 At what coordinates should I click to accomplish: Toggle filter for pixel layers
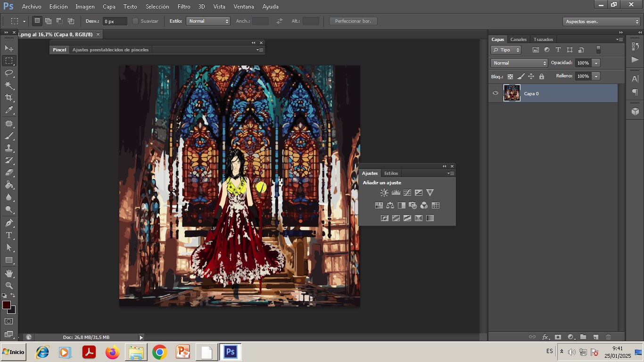pos(536,49)
